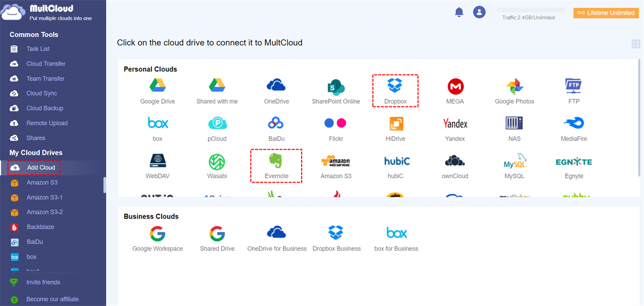Open notifications bell
This screenshot has height=306, width=644.
pyautogui.click(x=459, y=12)
